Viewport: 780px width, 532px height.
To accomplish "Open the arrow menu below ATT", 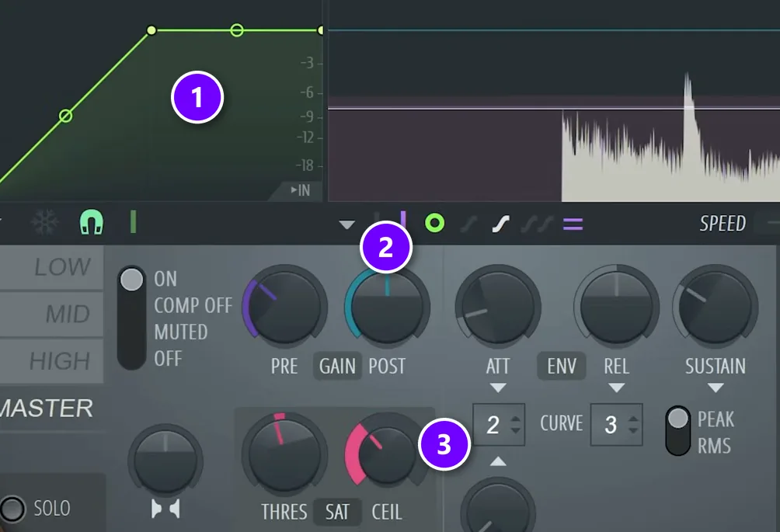I will pos(497,388).
